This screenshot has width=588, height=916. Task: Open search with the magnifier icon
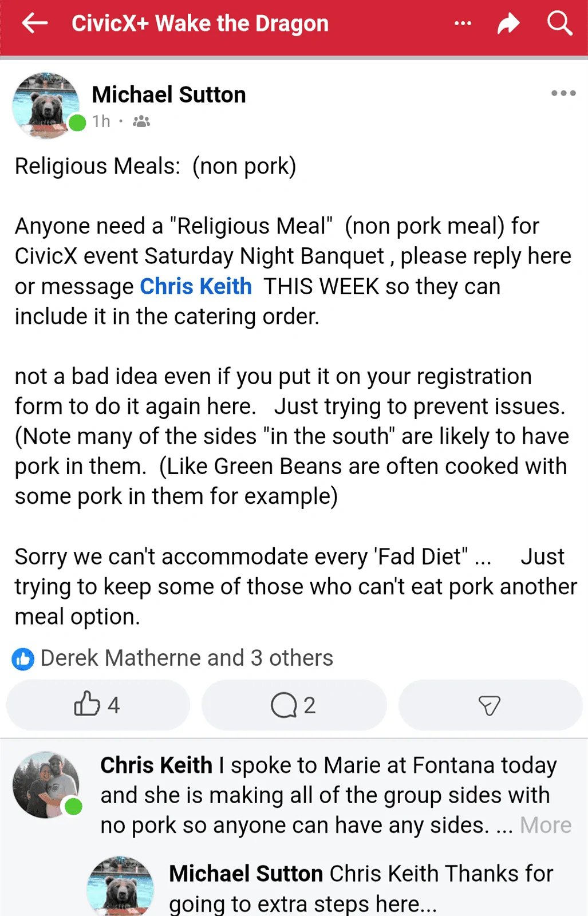(x=559, y=23)
